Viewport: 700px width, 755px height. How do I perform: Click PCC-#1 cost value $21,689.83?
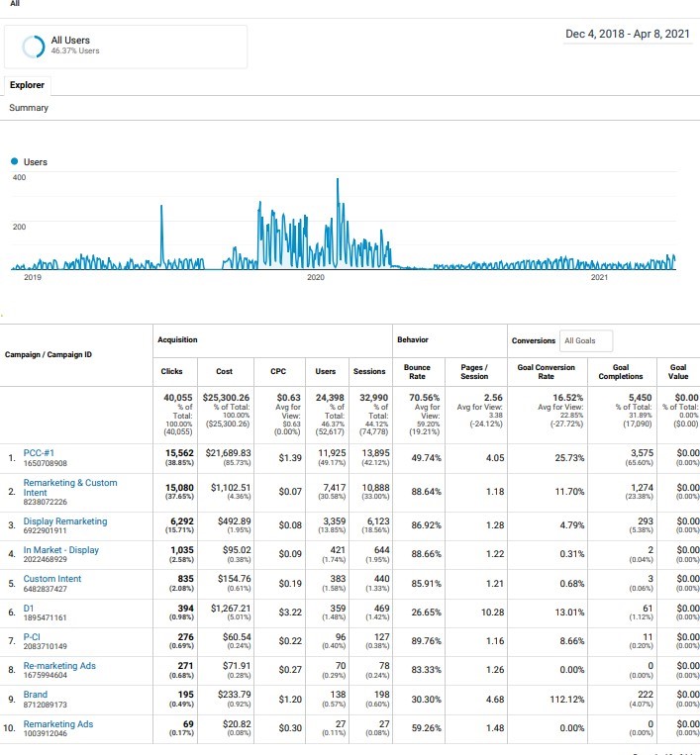pyautogui.click(x=228, y=452)
